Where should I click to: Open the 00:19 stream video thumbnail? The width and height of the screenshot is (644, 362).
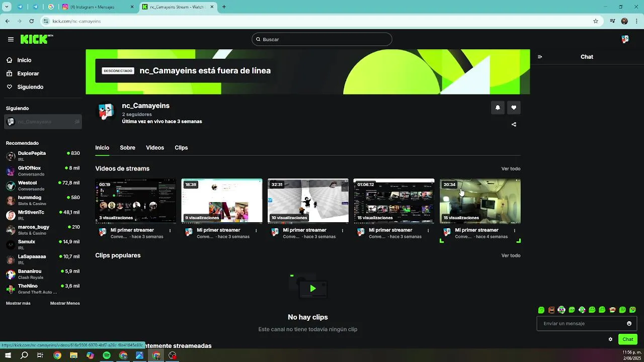click(136, 201)
